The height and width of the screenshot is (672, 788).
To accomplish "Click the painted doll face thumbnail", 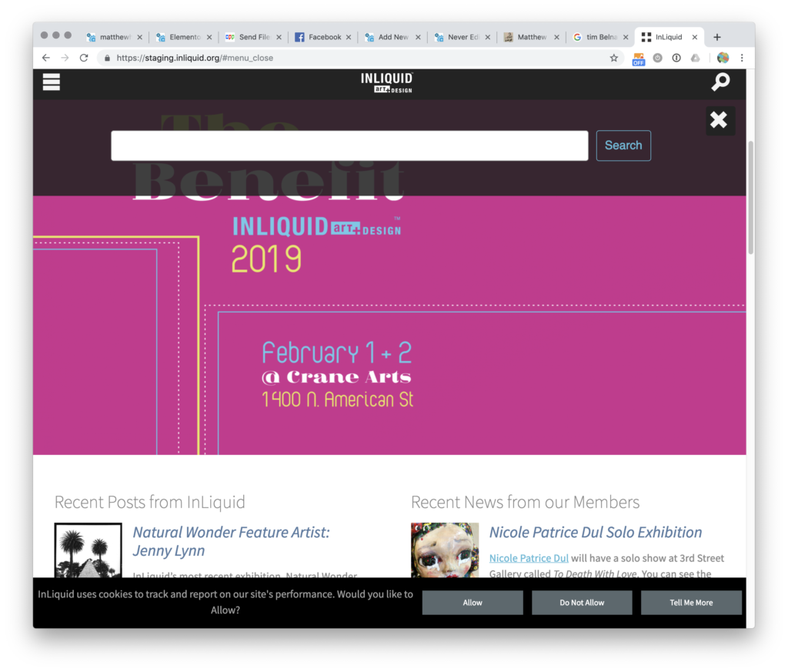I will tap(445, 550).
